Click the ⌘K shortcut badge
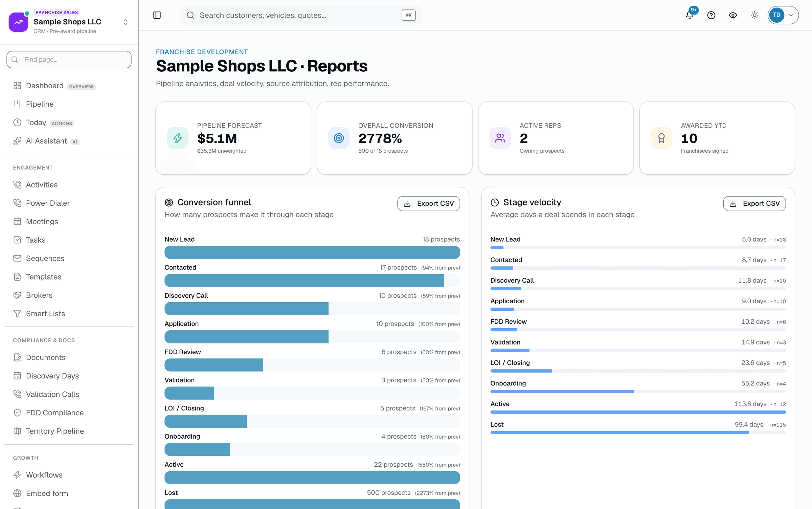 408,15
